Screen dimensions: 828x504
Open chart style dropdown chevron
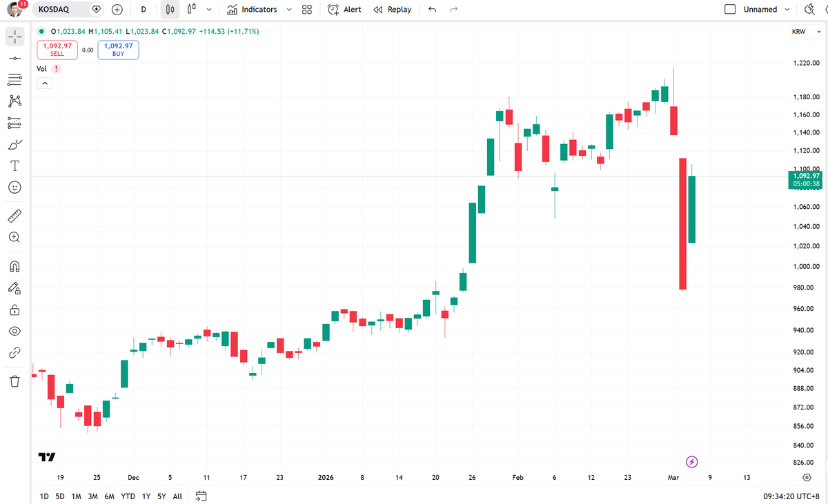pyautogui.click(x=209, y=10)
